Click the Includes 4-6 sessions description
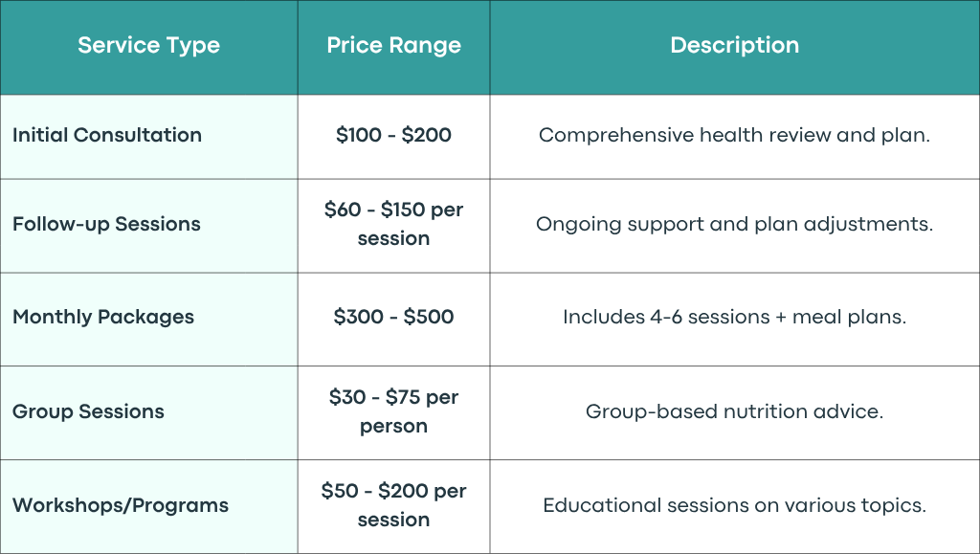 [x=734, y=318]
